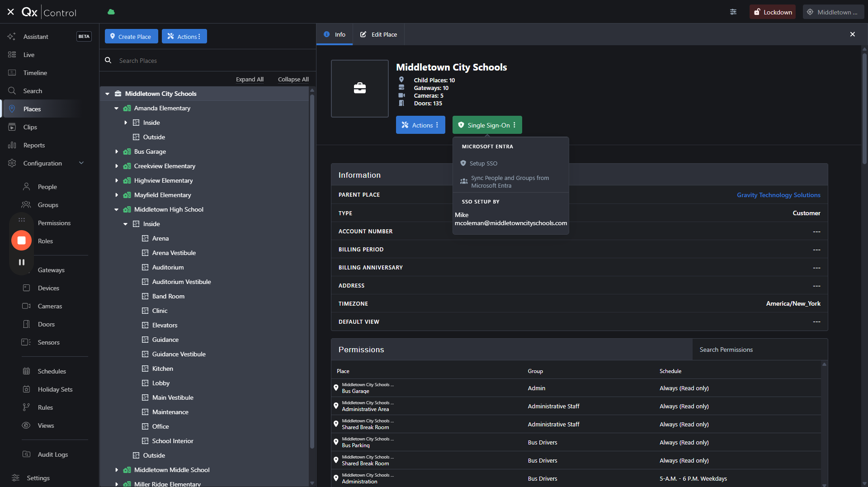The image size is (868, 487).
Task: Select the Kitchen tree item
Action: coord(163,369)
